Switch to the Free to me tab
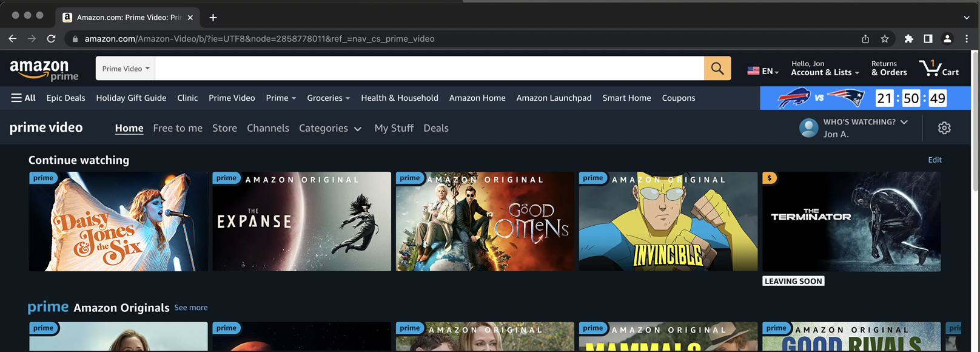The height and width of the screenshot is (352, 980). [x=178, y=128]
